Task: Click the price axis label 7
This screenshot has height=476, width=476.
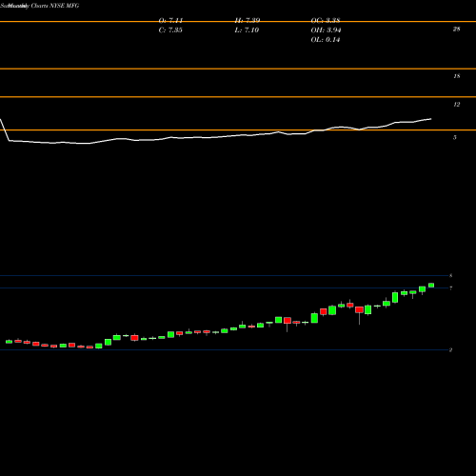Action: coord(450,288)
